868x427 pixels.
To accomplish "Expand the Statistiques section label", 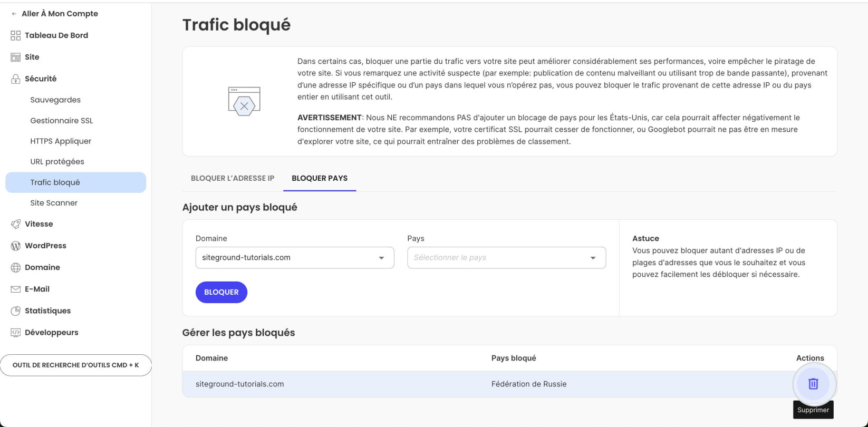I will 47,310.
